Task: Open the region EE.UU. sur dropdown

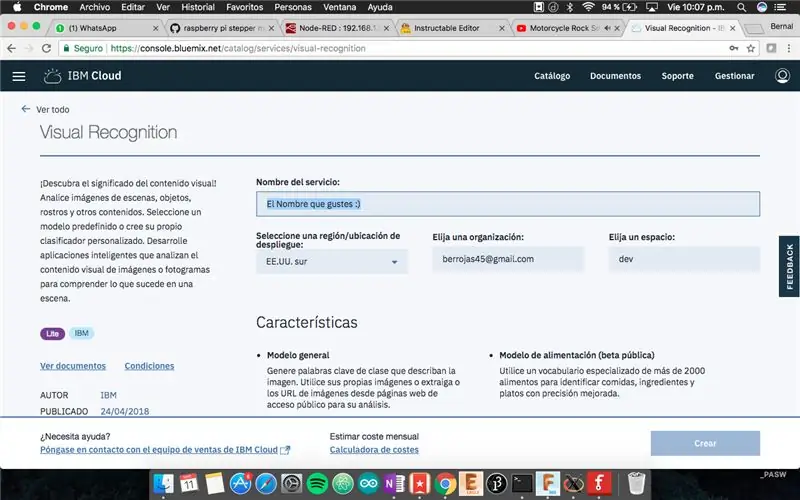Action: click(x=332, y=262)
